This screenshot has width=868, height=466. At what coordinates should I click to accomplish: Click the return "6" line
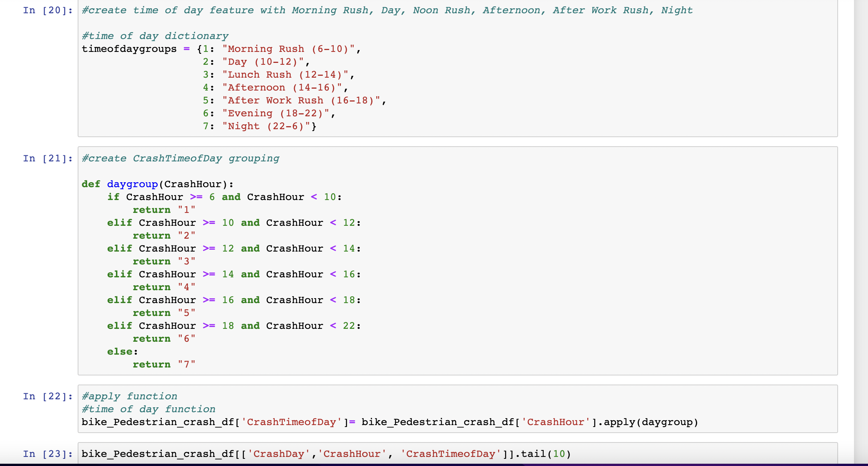pyautogui.click(x=164, y=339)
